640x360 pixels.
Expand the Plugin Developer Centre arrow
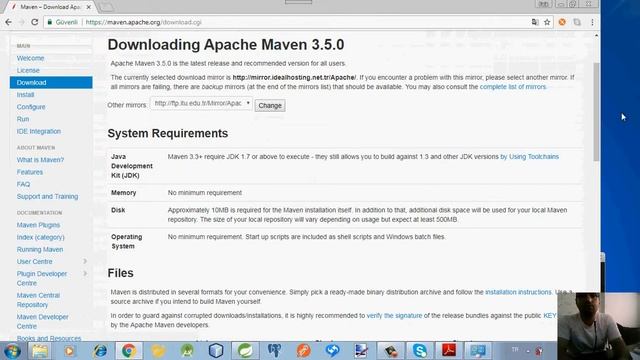pos(85,273)
